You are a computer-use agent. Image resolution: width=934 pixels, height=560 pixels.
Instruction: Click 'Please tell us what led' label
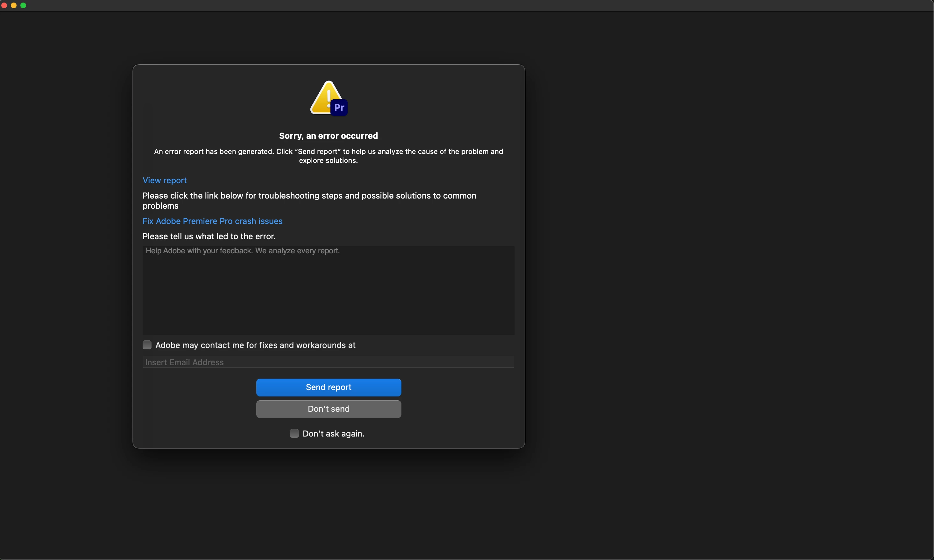click(209, 236)
